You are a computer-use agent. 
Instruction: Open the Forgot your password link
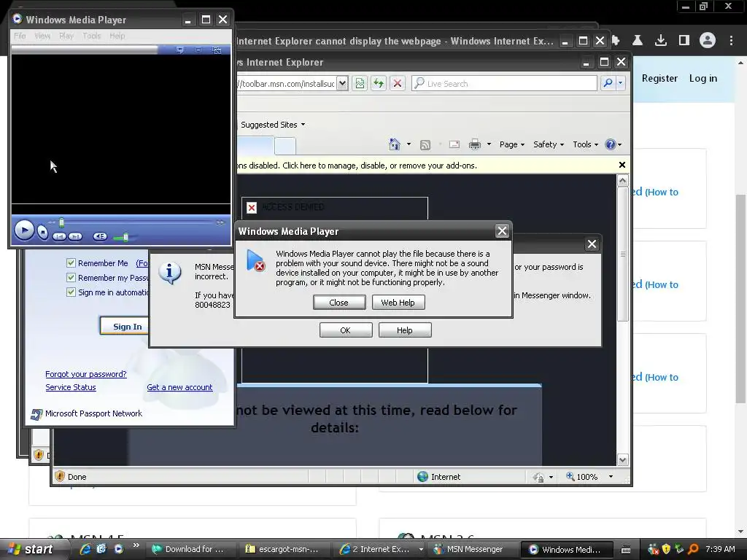[86, 374]
